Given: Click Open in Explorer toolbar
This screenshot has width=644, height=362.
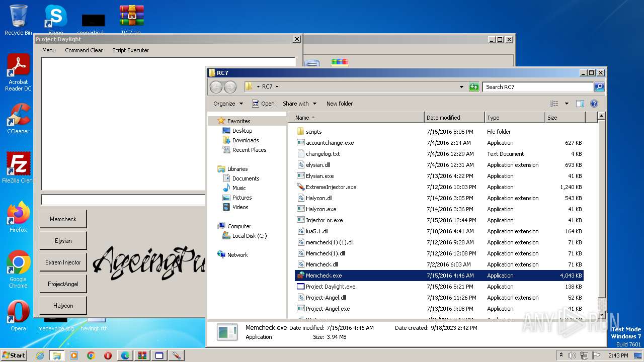Looking at the screenshot, I should coord(263,104).
